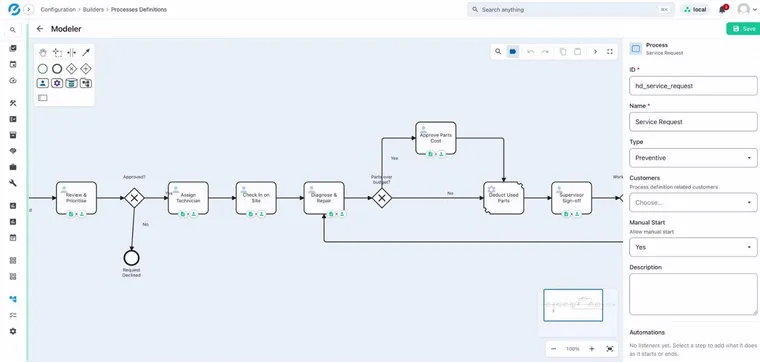Open the Customers Choose dropdown
This screenshot has height=362, width=760.
coord(693,202)
